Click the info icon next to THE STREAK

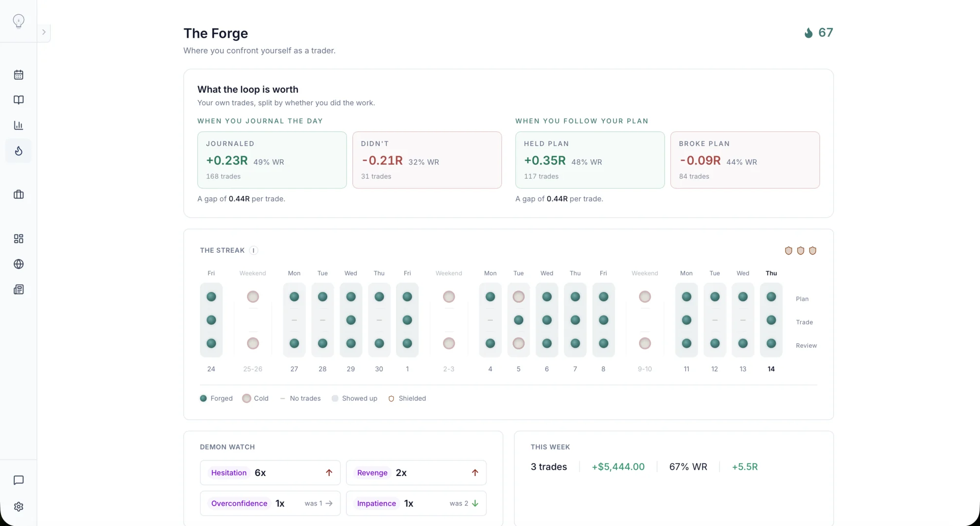tap(253, 250)
